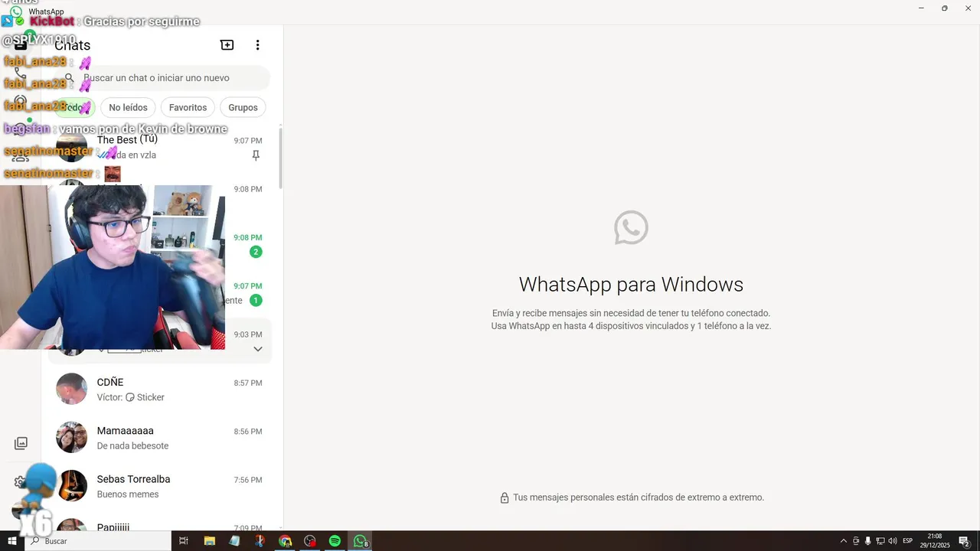
Task: Show hidden system tray icons
Action: 844,541
